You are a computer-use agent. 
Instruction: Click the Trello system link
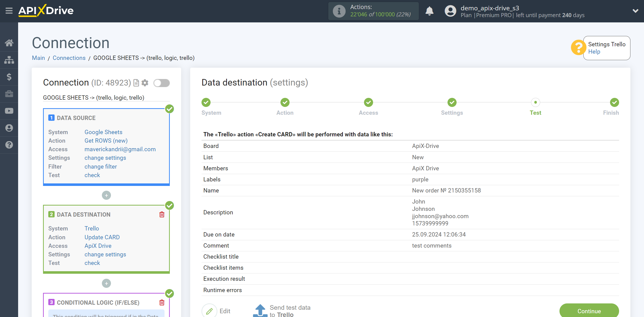pyautogui.click(x=92, y=228)
